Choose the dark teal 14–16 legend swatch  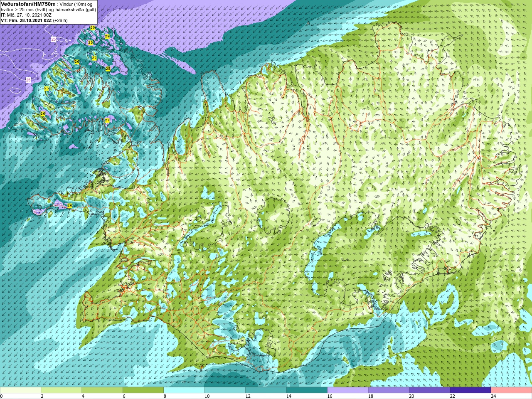(x=307, y=390)
